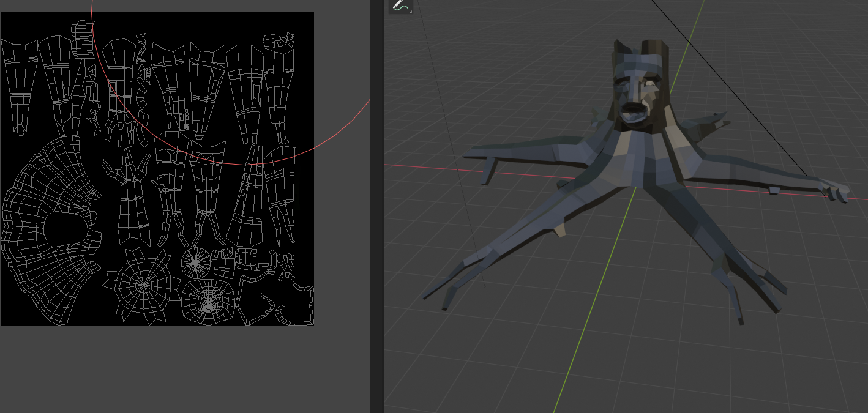Click the small circular spoked UV island
The image size is (868, 413).
pos(195,263)
